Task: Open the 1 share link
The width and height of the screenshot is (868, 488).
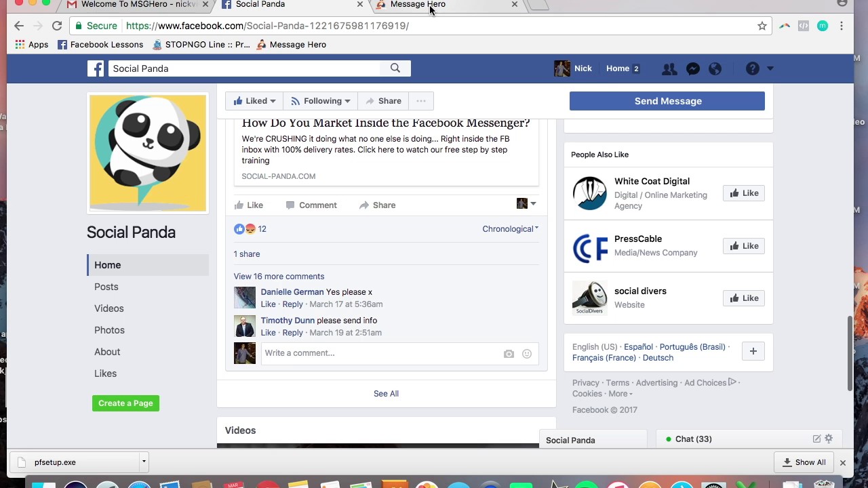Action: [x=247, y=254]
